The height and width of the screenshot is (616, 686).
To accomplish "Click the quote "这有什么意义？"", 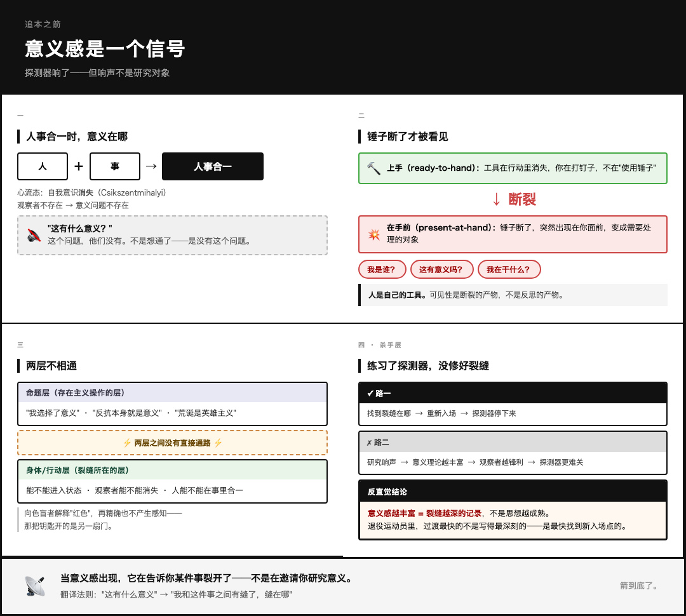I will click(x=79, y=229).
